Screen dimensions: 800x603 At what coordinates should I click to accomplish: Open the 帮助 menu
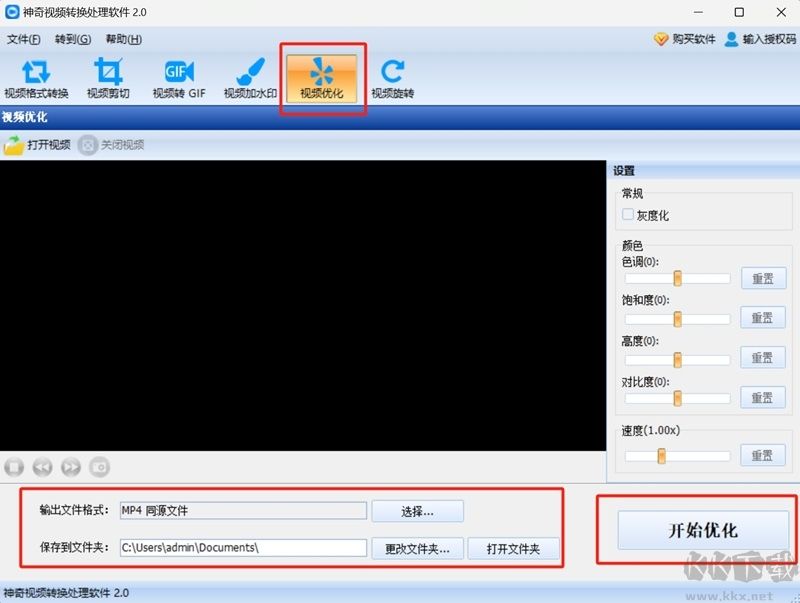point(122,39)
